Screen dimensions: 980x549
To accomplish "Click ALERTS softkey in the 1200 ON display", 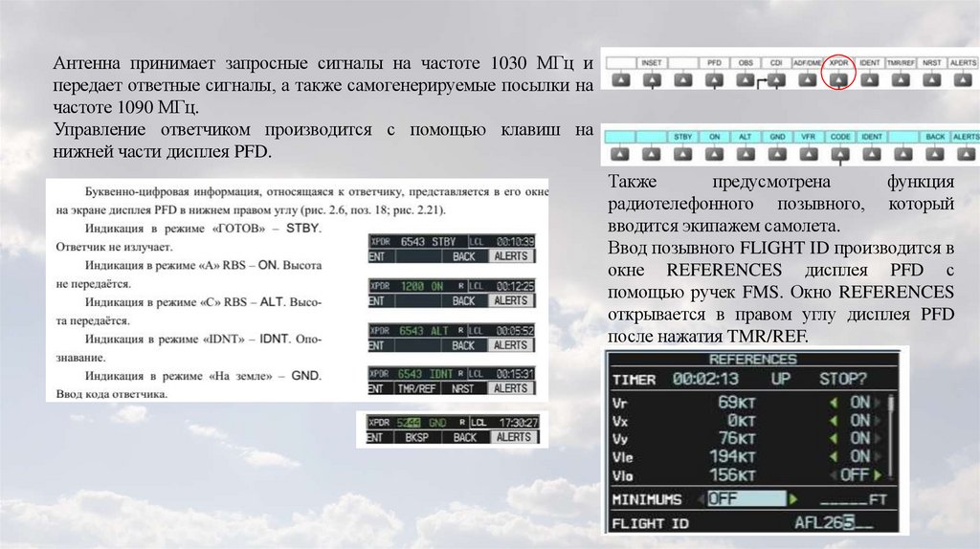I will (x=511, y=300).
